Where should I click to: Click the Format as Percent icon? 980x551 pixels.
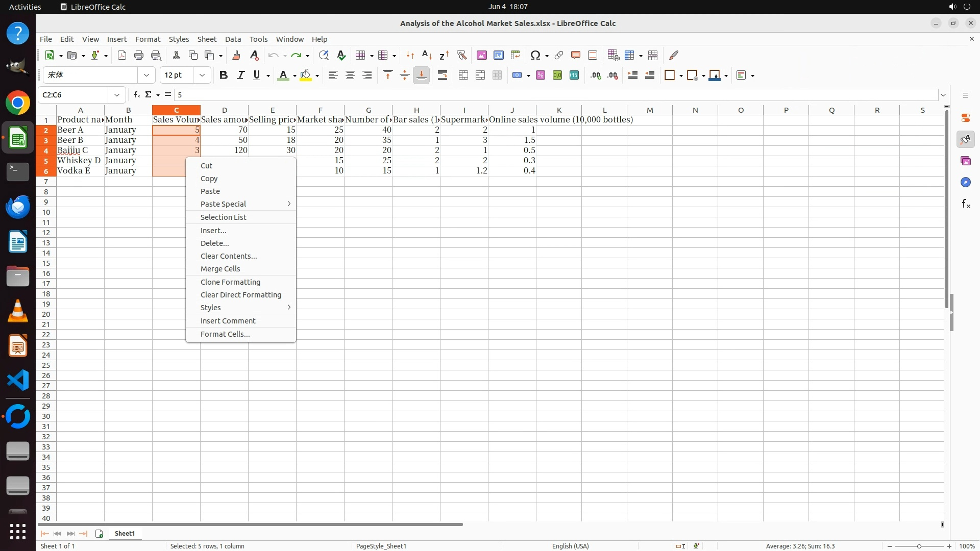click(541, 76)
